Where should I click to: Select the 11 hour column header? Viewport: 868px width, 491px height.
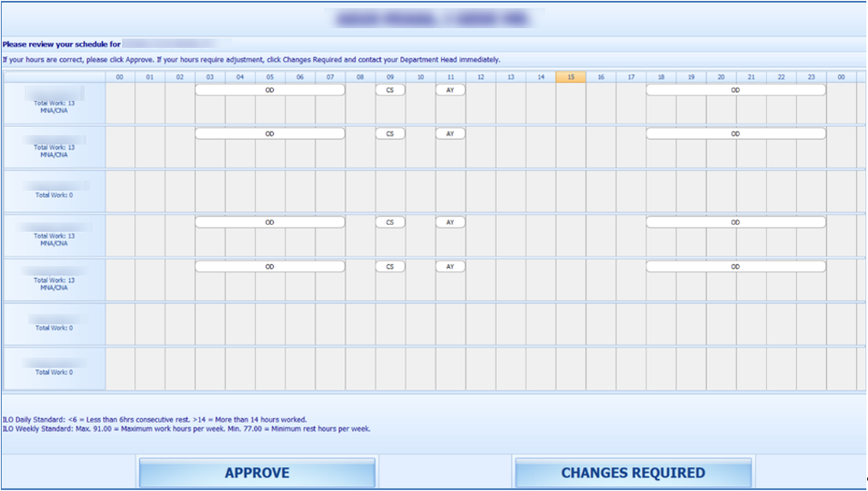[451, 77]
